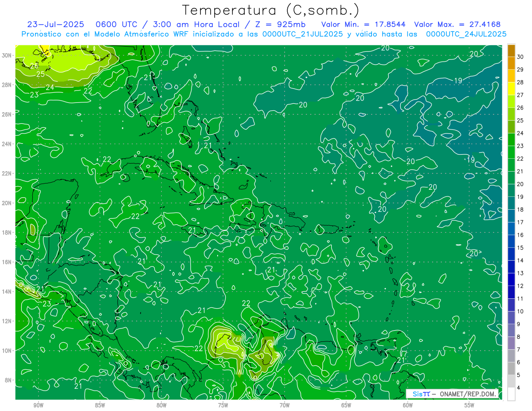Click the white swatch at the color scale bottom
Screen dimensions: 532x411
(511, 394)
